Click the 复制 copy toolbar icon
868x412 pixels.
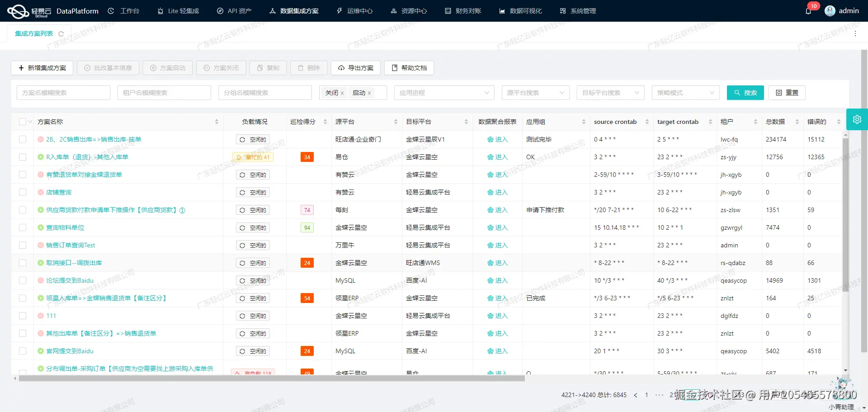pyautogui.click(x=268, y=68)
